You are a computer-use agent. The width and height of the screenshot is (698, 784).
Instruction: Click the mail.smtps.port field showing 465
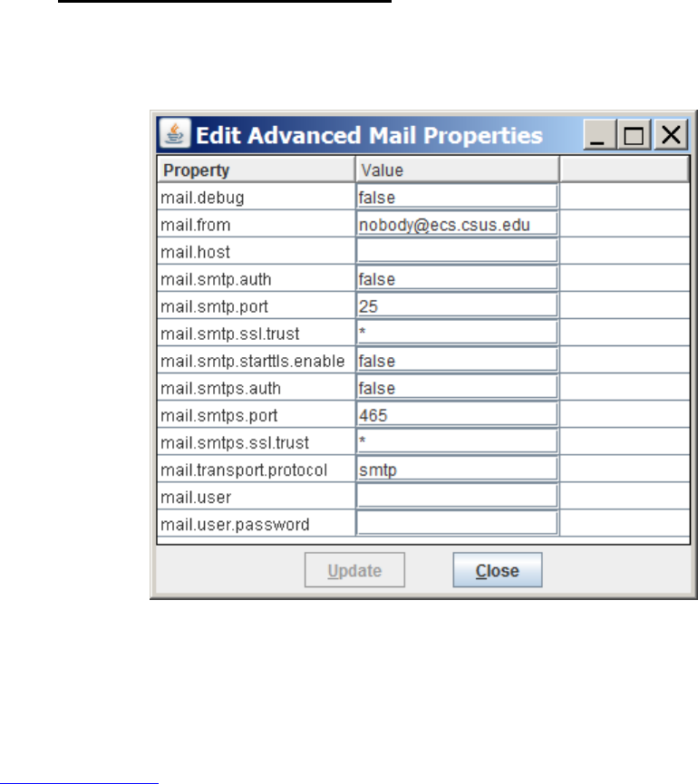click(x=457, y=415)
